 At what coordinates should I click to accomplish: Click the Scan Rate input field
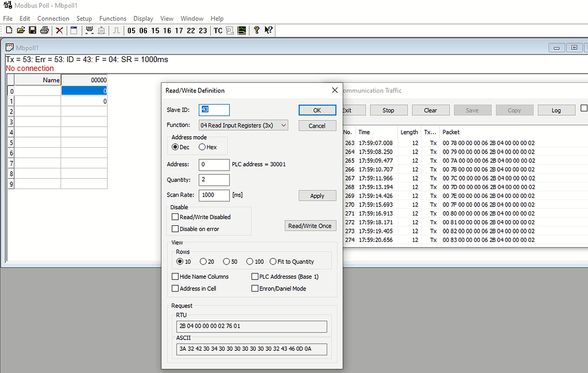point(214,195)
